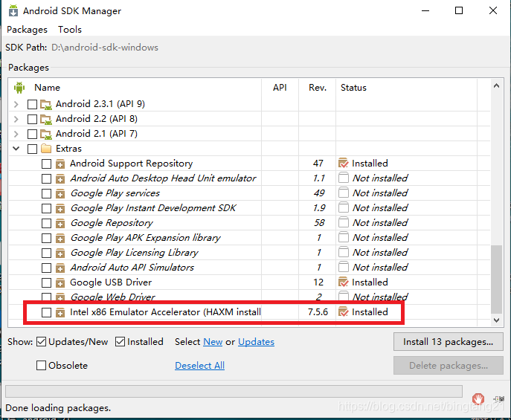511x420 pixels.
Task: Expand the Android 2.3.1 (API 9) node
Action: (16, 104)
